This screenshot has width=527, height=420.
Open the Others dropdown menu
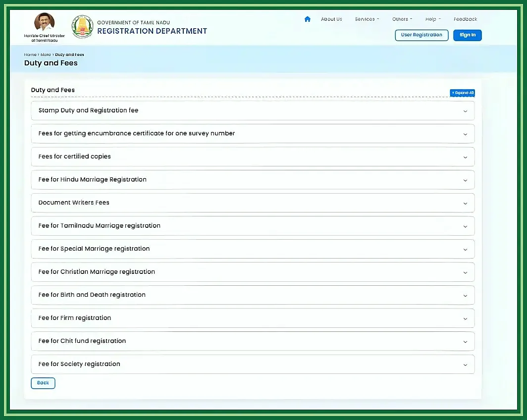(402, 19)
